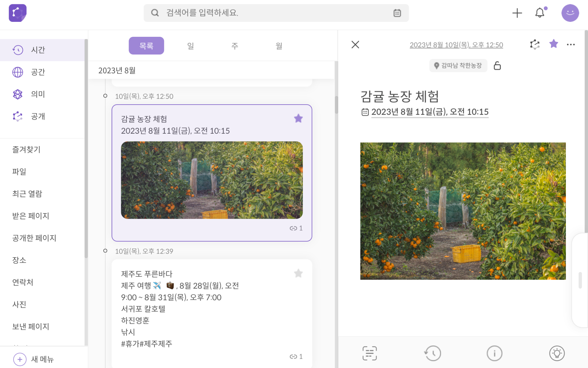588x368 pixels.
Task: Toggle favorite star on 감귤 농장 체험 card
Action: coord(298,118)
